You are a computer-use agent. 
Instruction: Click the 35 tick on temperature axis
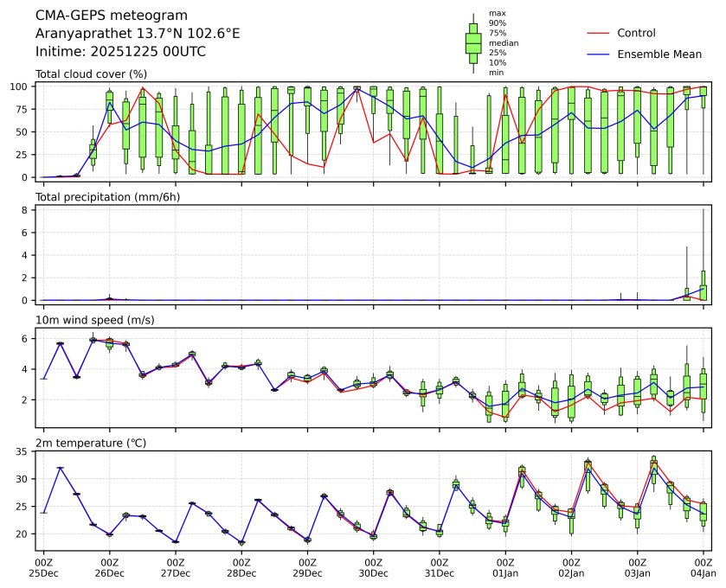(23, 451)
